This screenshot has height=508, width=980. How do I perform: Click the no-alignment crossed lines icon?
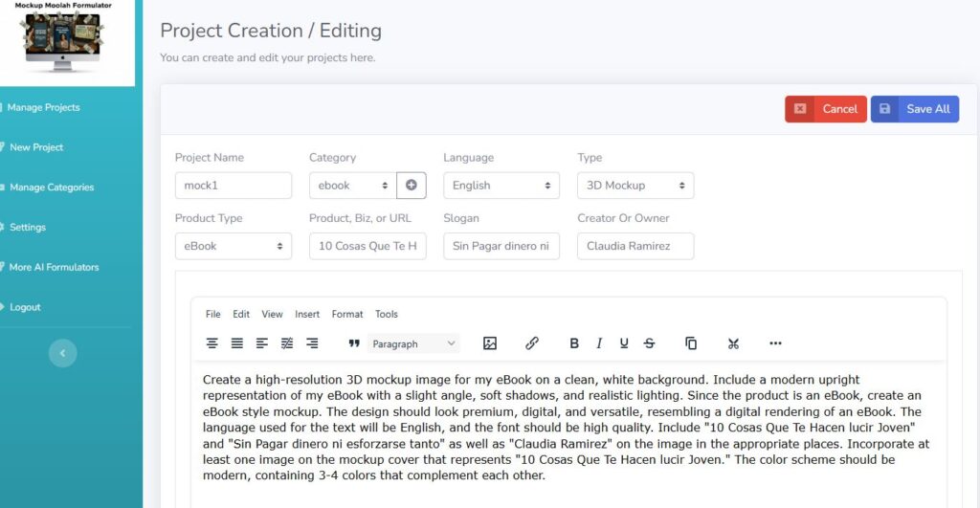pos(287,343)
